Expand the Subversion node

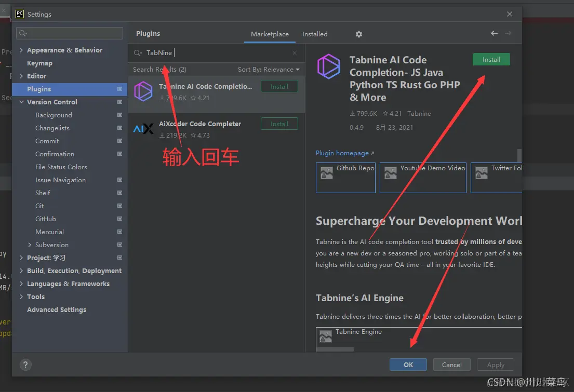click(x=30, y=245)
